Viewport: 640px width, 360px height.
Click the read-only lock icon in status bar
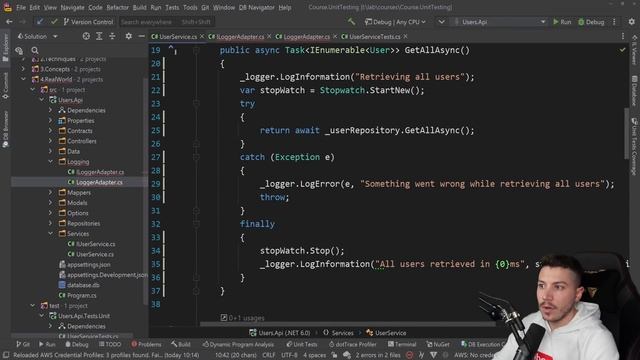pos(334,355)
